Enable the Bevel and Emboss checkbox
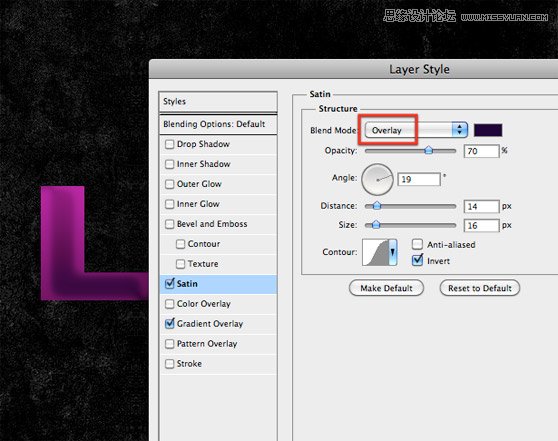This screenshot has height=441, width=558. point(169,224)
